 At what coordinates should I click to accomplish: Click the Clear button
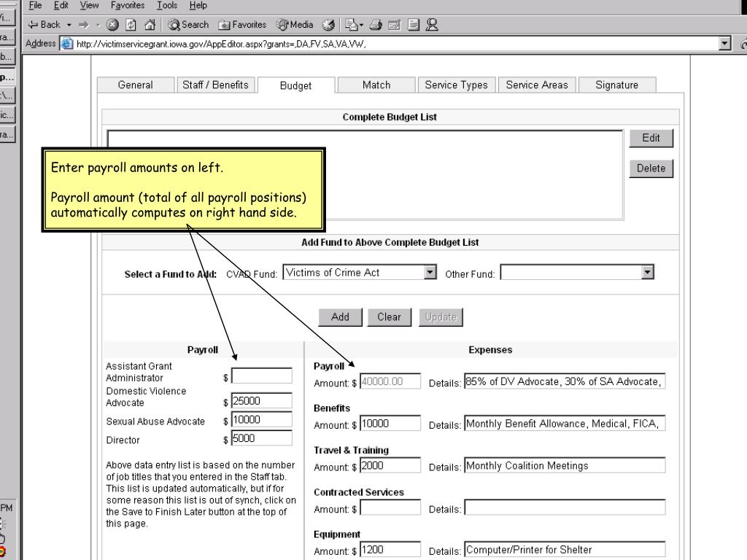pos(390,317)
